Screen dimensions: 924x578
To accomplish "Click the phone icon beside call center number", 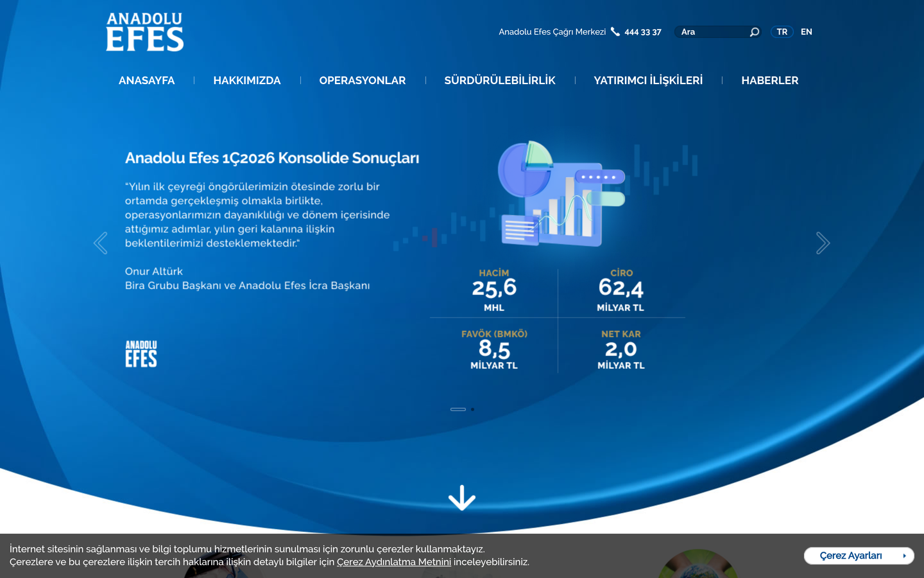I will [x=615, y=31].
